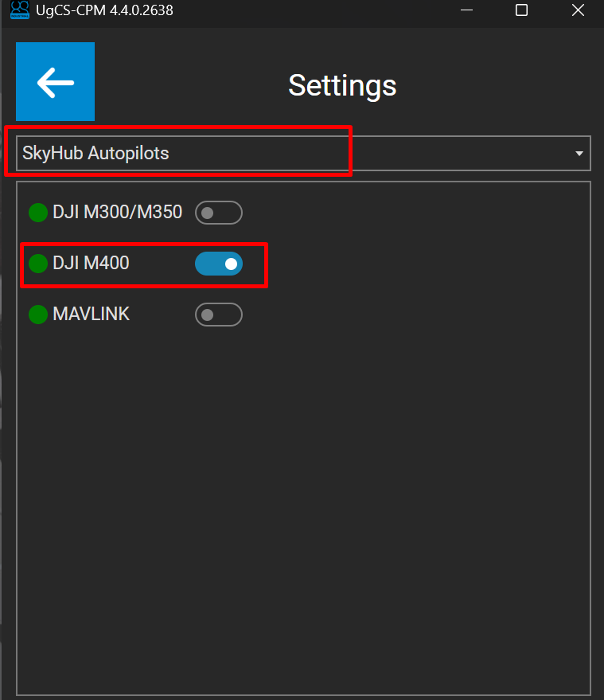This screenshot has width=604, height=700.
Task: Click the empty title bar space before Minimize
Action: [318, 10]
